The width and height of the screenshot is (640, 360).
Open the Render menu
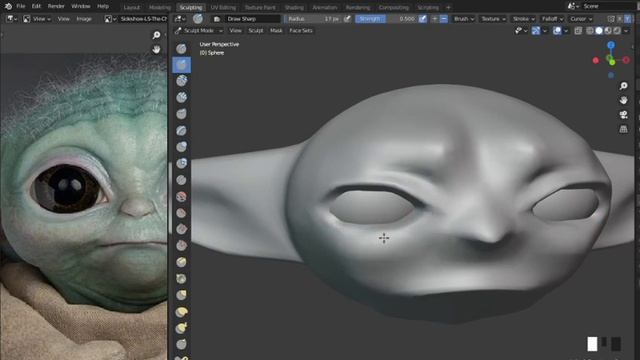coord(56,6)
